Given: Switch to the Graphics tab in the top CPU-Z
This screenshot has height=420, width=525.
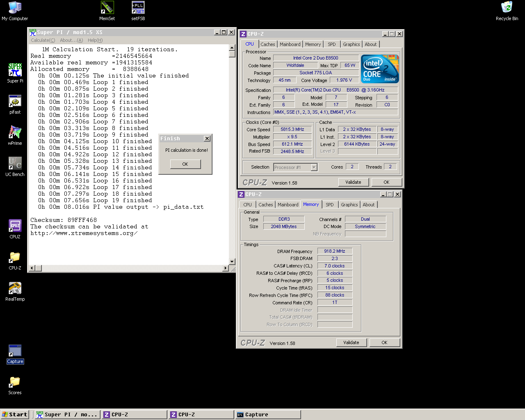Looking at the screenshot, I should click(352, 44).
